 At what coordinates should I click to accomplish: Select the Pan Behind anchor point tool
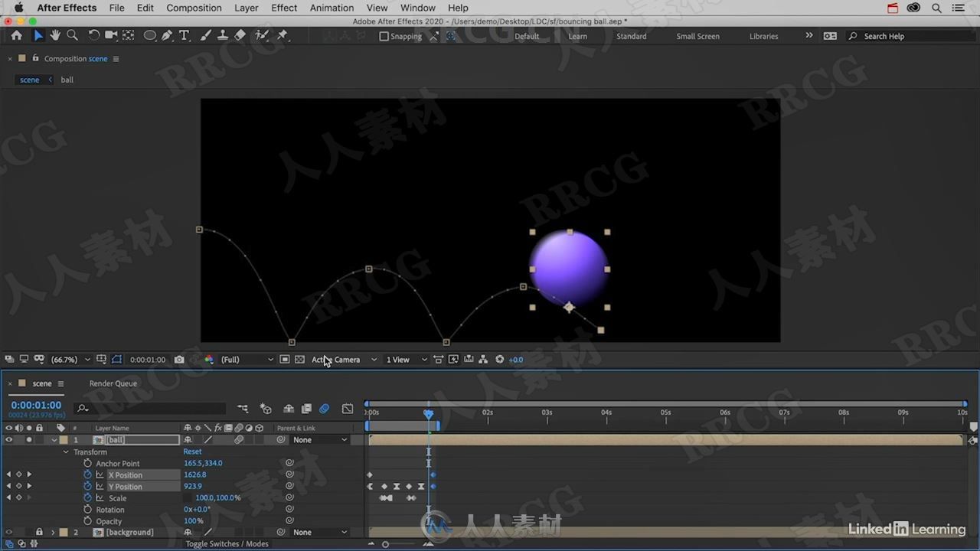coord(129,35)
